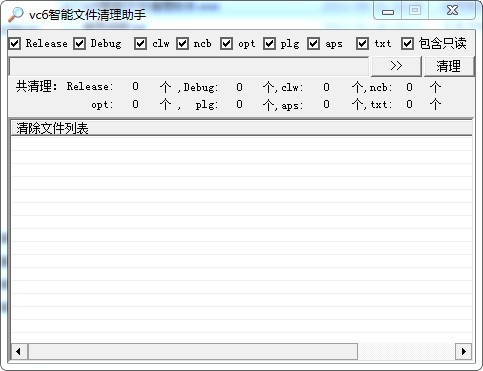Click the magnifier app icon in title bar
483x371 pixels.
16,14
